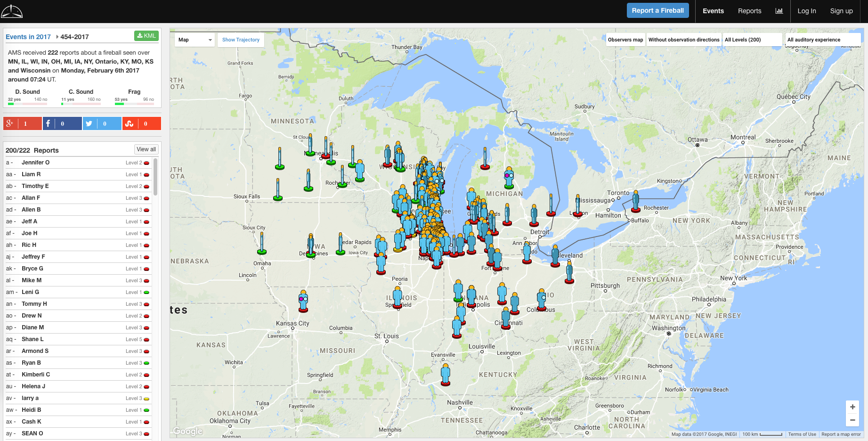Open the Events in 2017 breadcrumb link
Image resolution: width=868 pixels, height=441 pixels.
click(x=28, y=37)
